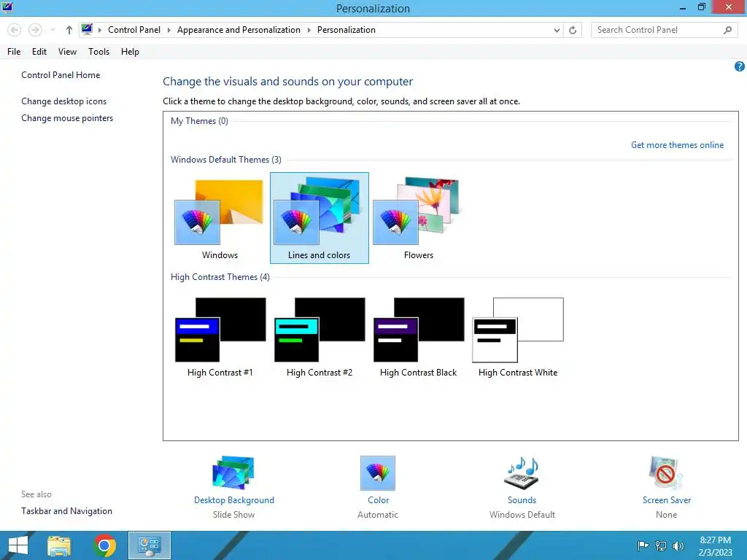Apply the High Contrast White theme

518,337
